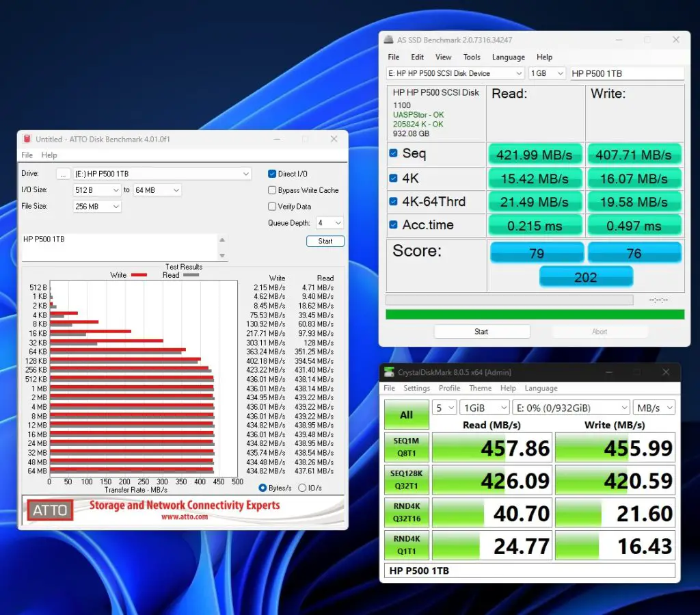Image resolution: width=700 pixels, height=615 pixels.
Task: Open I/O Size 64 MB dropdown
Action: [157, 190]
